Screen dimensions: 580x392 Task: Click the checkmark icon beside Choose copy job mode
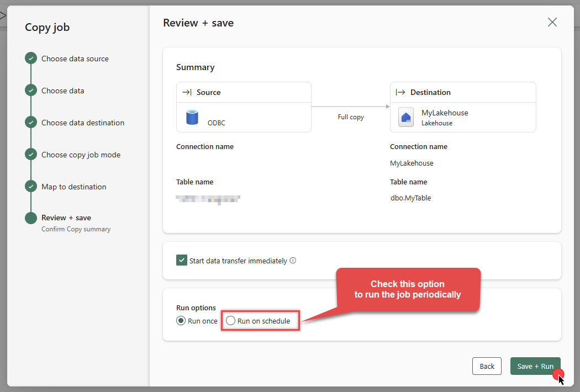pyautogui.click(x=30, y=154)
